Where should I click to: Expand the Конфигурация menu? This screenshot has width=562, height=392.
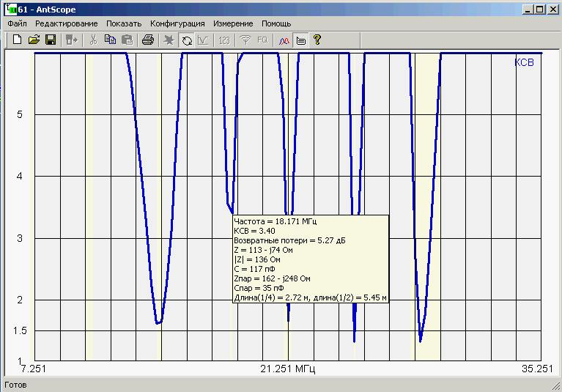click(177, 23)
